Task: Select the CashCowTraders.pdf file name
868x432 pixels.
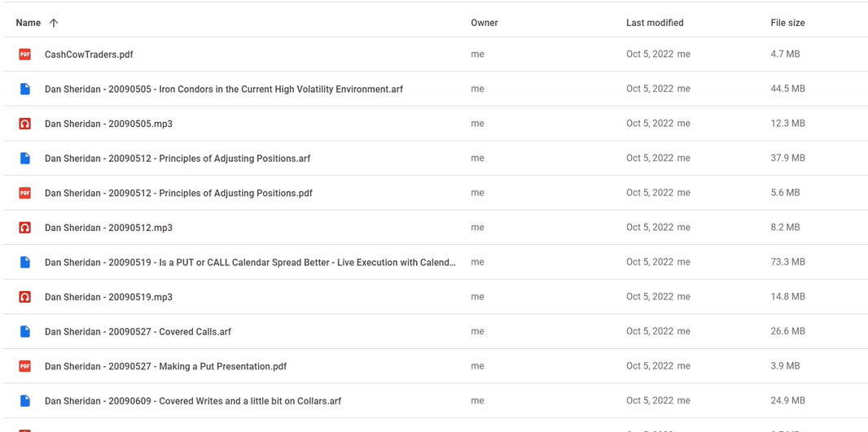Action: pyautogui.click(x=89, y=55)
